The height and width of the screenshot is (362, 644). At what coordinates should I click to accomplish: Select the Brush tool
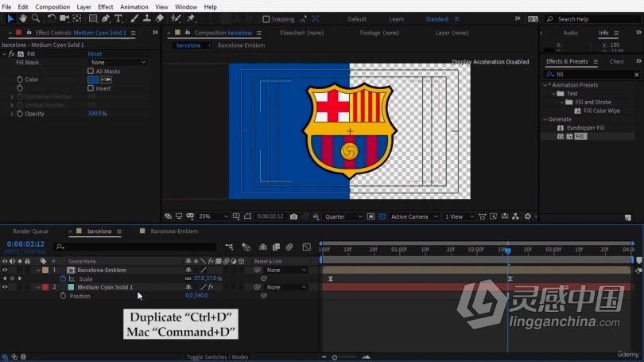134,18
